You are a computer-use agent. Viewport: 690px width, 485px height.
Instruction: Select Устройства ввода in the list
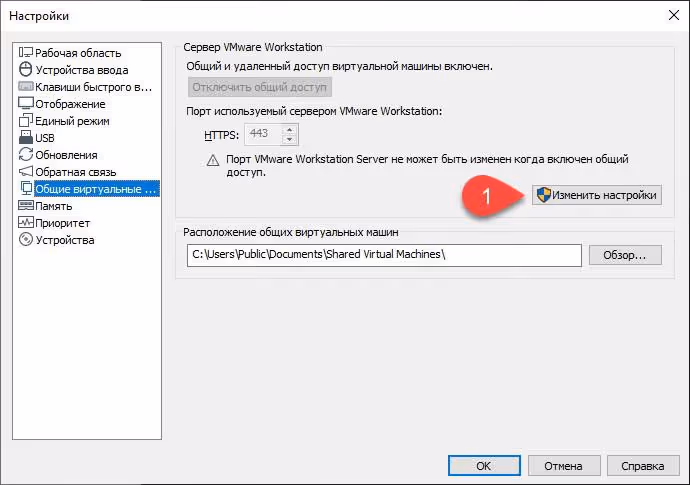coord(82,70)
